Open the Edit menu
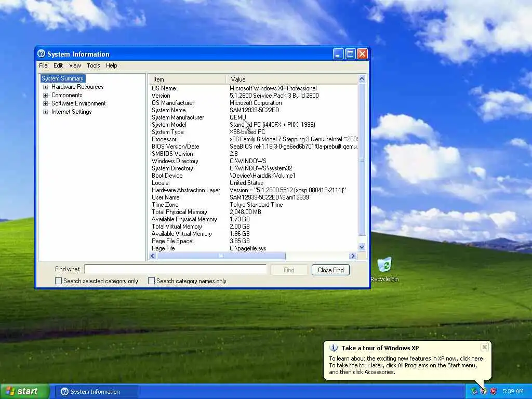The image size is (532, 399). [58, 65]
